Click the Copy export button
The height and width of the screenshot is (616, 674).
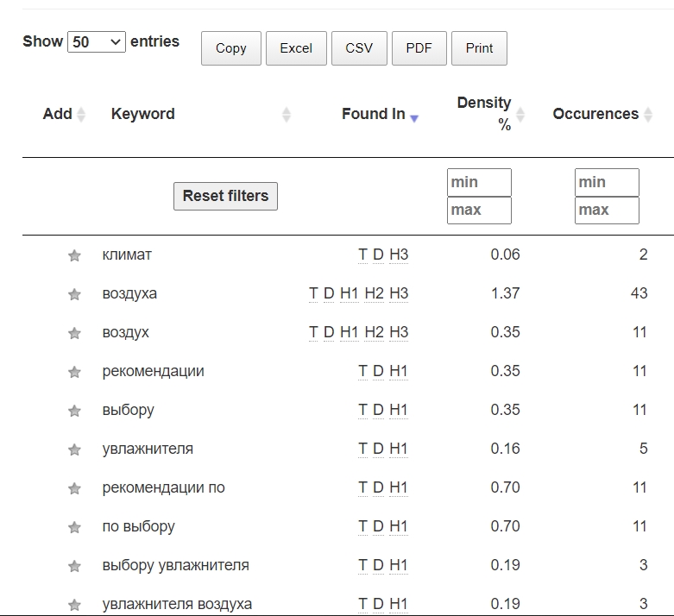click(x=230, y=48)
